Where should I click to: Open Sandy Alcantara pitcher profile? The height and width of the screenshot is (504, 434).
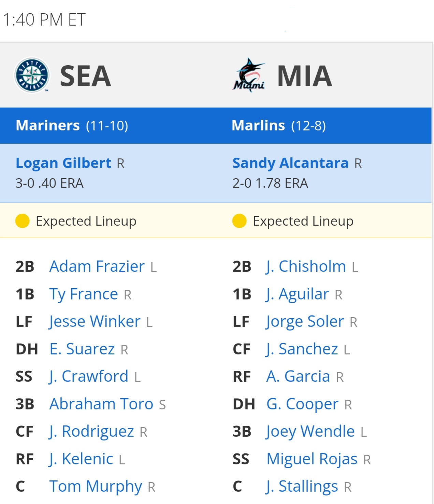tap(290, 163)
